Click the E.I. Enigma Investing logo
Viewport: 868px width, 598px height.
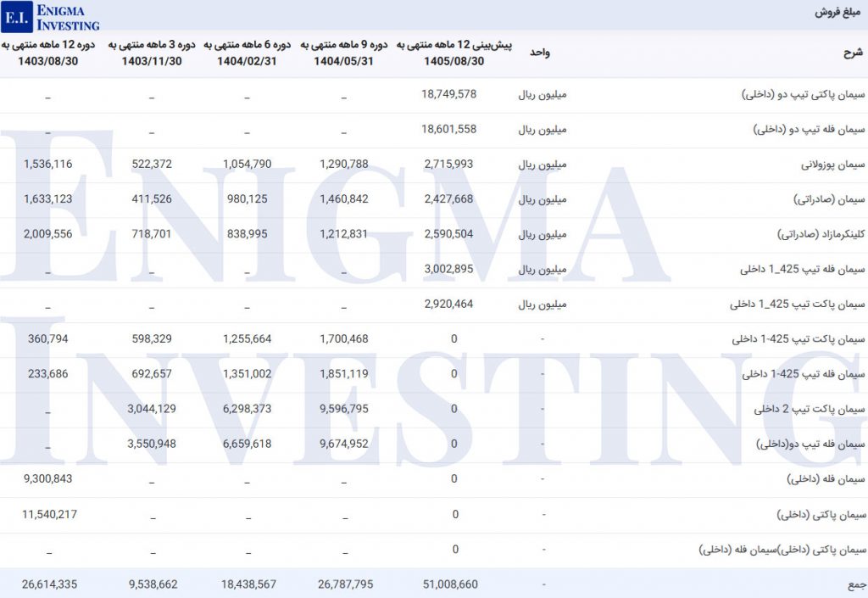point(52,16)
